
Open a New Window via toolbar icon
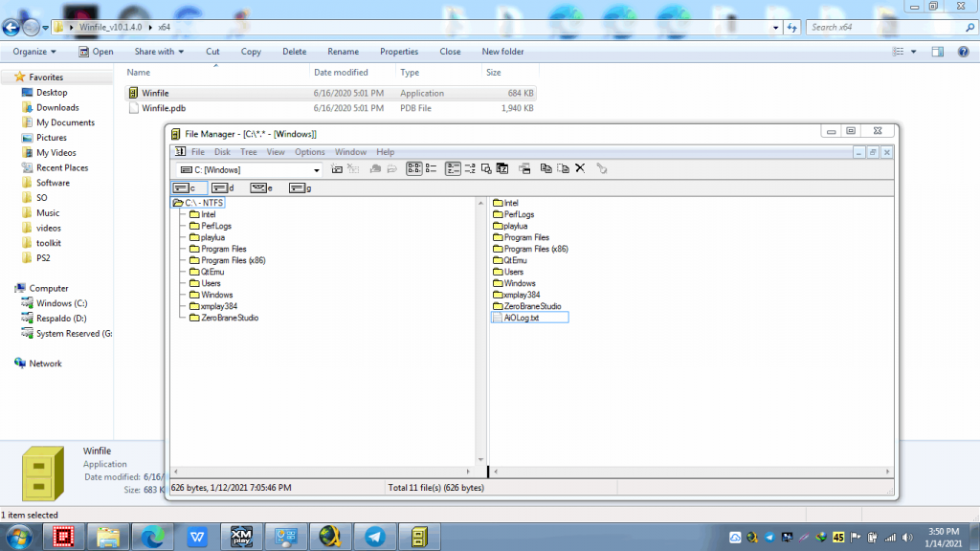[x=524, y=168]
